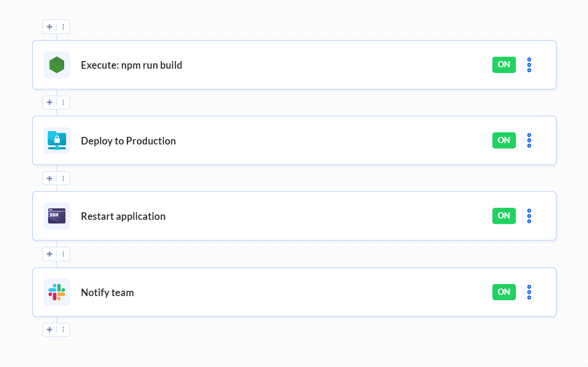
Task: Click the plus icon above Execute npm run build
Action: 49,26
